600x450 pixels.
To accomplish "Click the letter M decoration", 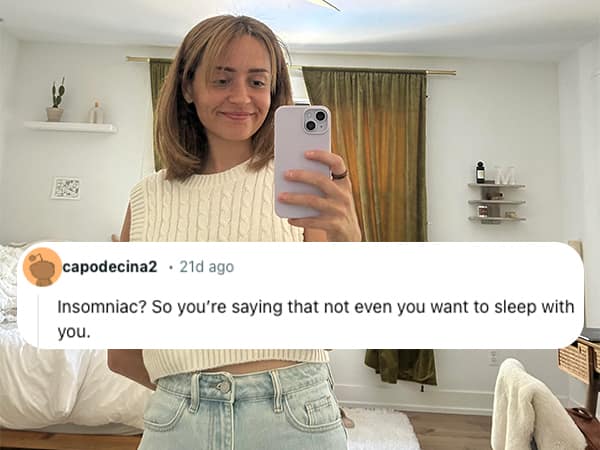I will (507, 176).
